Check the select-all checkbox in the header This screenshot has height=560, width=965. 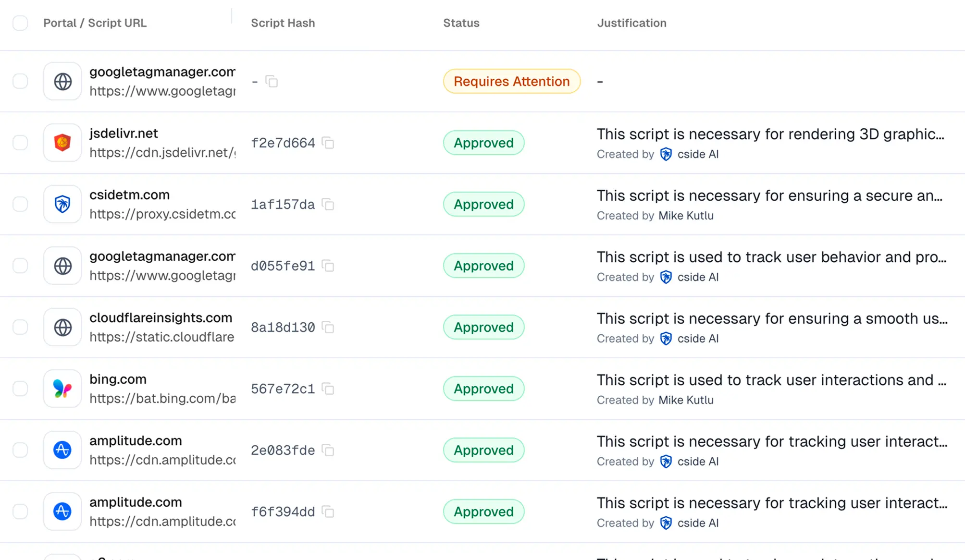point(20,23)
